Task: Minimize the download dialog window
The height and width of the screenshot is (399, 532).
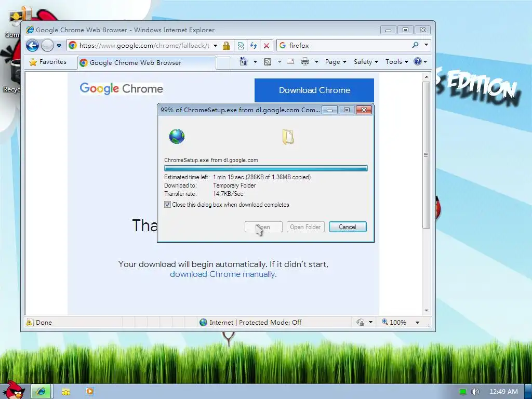Action: click(x=329, y=110)
